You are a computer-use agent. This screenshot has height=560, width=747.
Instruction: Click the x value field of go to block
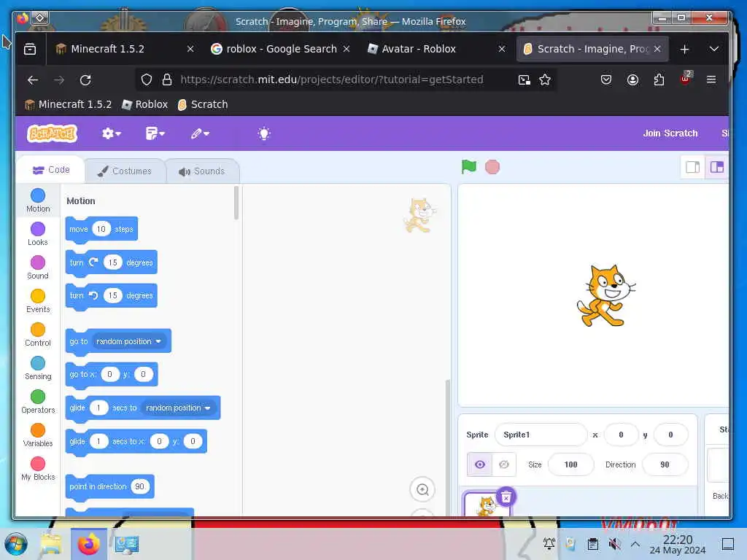coord(109,374)
